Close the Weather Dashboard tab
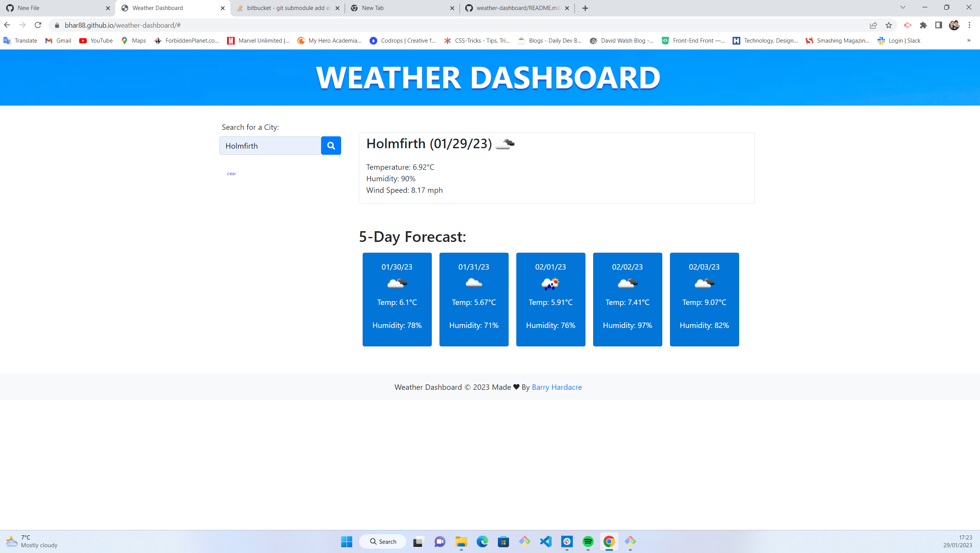 coord(223,8)
